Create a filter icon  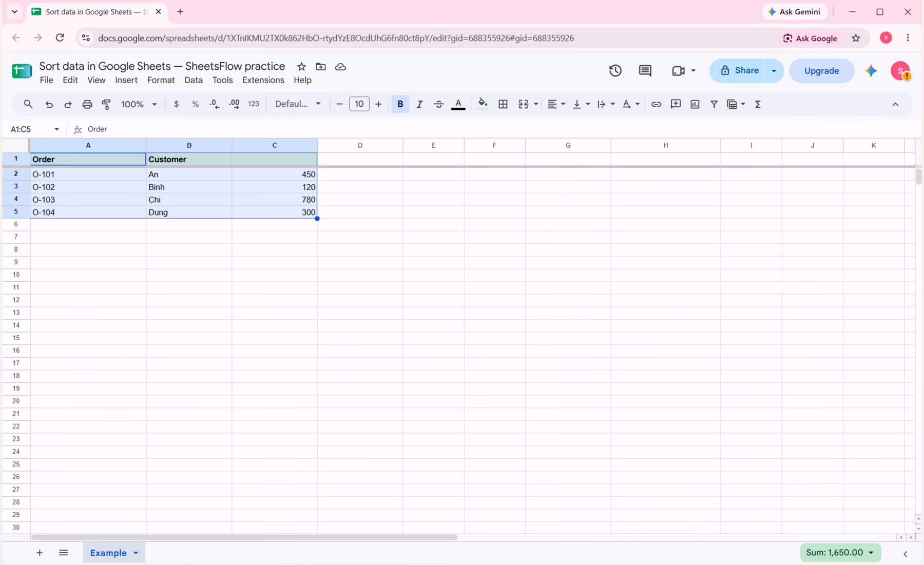714,104
